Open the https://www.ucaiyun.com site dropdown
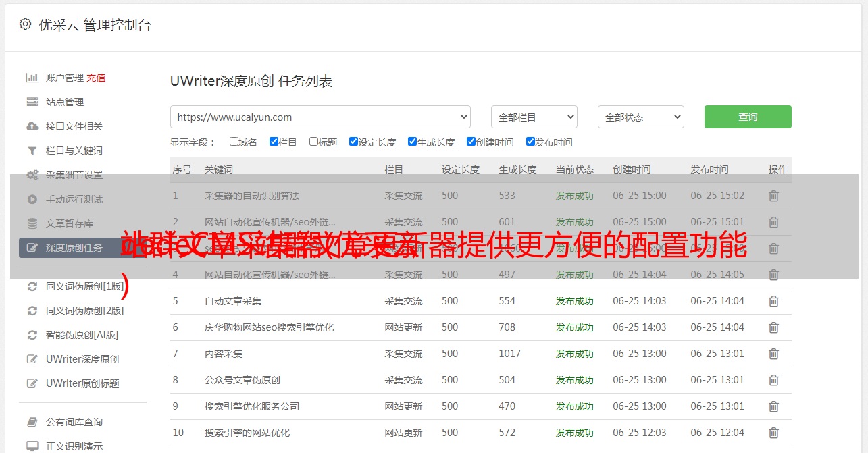The width and height of the screenshot is (868, 453). pyautogui.click(x=320, y=117)
